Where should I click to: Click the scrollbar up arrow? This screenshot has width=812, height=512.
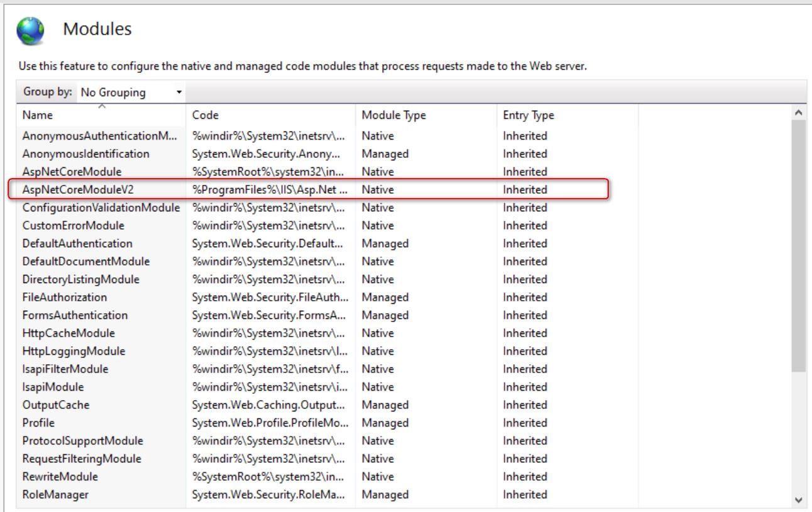(799, 114)
